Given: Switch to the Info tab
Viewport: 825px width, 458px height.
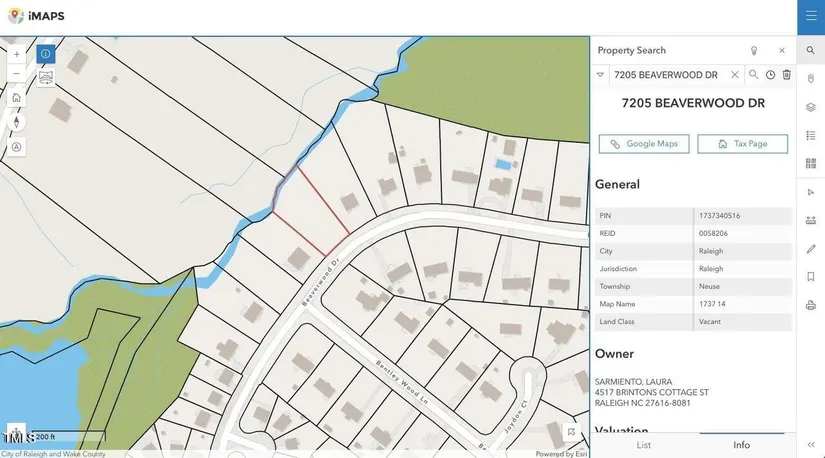Looking at the screenshot, I should coord(741,445).
